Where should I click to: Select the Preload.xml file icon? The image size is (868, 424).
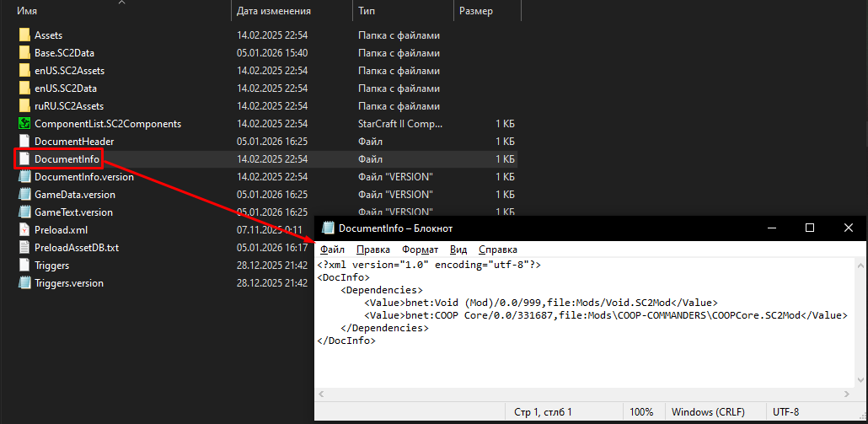pyautogui.click(x=24, y=230)
